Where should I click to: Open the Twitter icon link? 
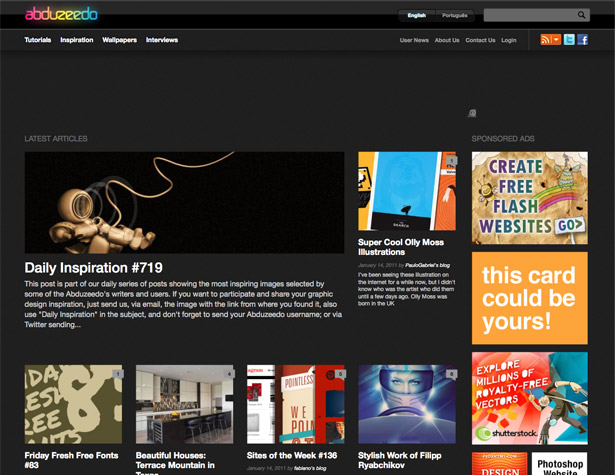point(569,40)
